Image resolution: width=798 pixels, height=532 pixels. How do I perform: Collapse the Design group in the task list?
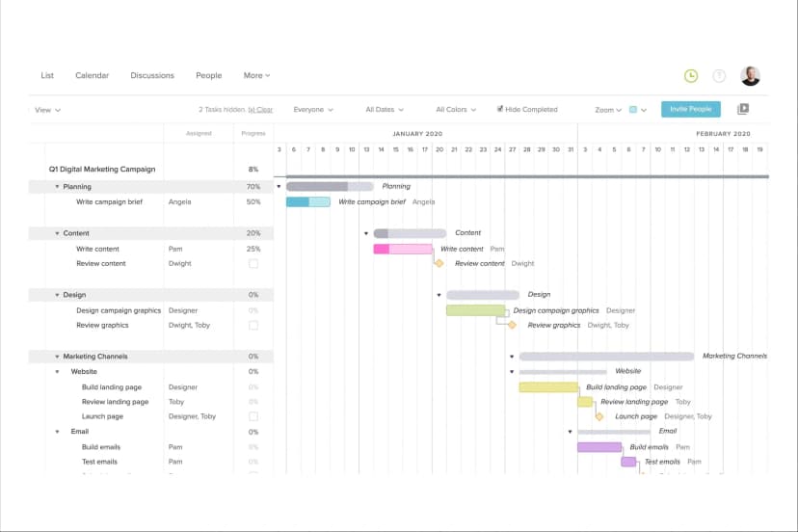[x=57, y=295]
